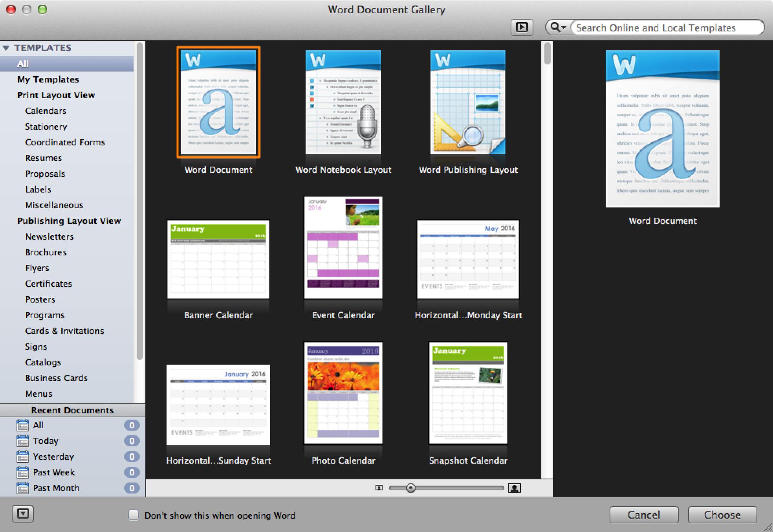This screenshot has height=532, width=773.
Task: Choose the Horizontal Sunday Start calendar
Action: tap(218, 405)
